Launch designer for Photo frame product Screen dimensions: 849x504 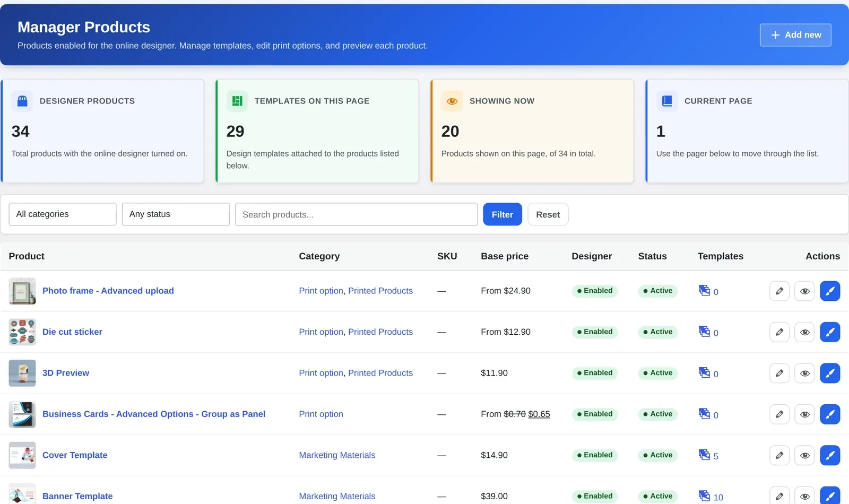(830, 291)
